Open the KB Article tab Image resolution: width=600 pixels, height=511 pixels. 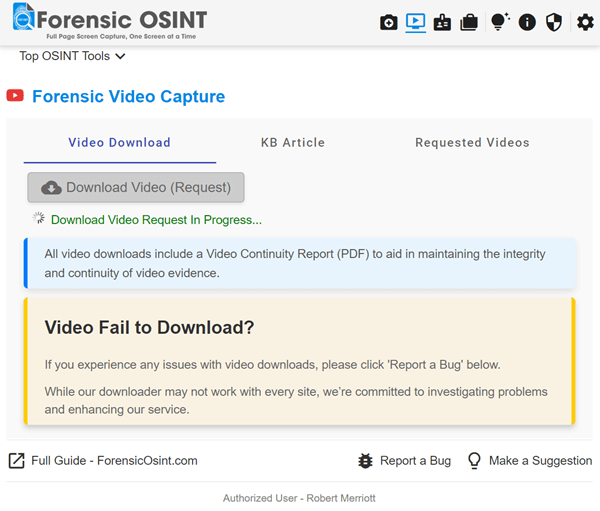[x=293, y=142]
